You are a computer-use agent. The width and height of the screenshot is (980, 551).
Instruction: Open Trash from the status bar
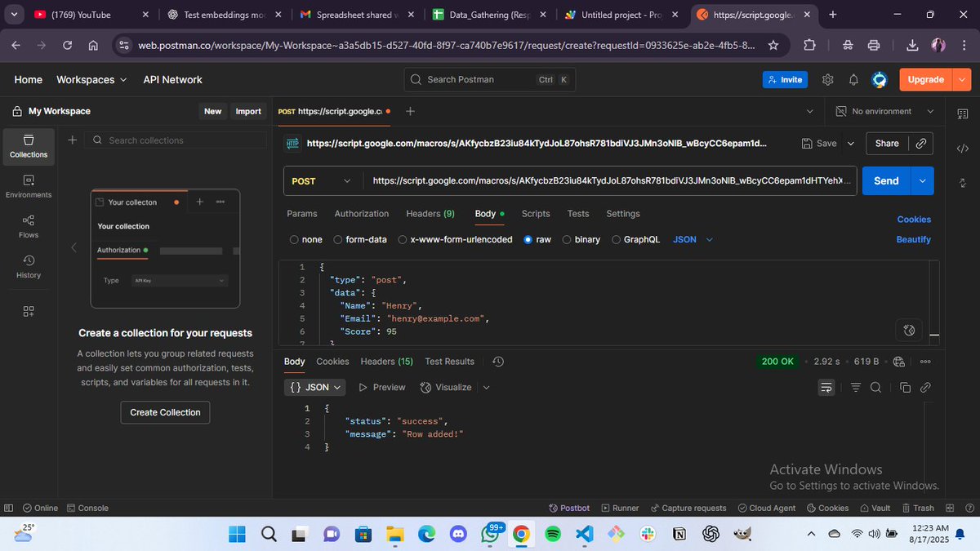[916, 508]
